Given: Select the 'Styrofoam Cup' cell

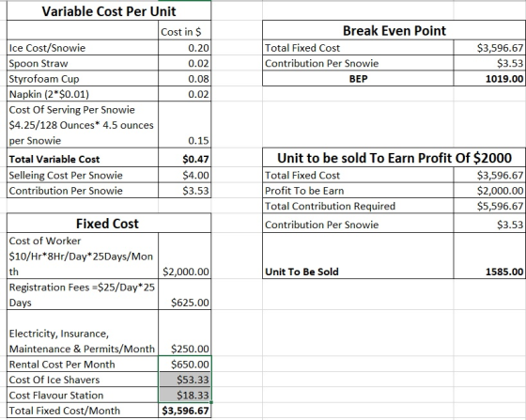Looking at the screenshot, I should 83,79.
